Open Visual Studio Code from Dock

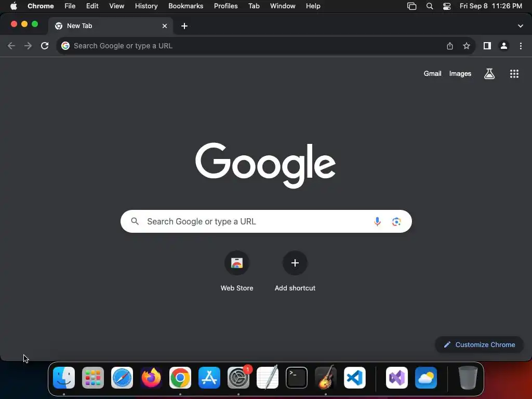(355, 378)
